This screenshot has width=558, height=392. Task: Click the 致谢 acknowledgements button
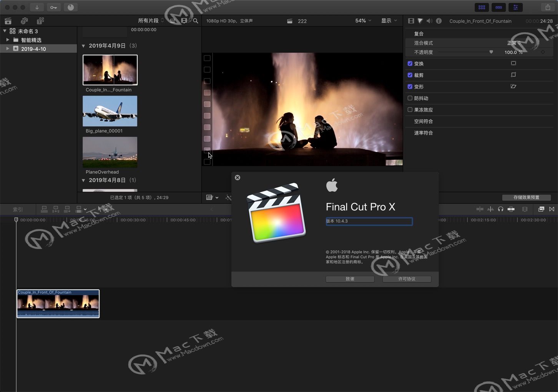tap(350, 279)
